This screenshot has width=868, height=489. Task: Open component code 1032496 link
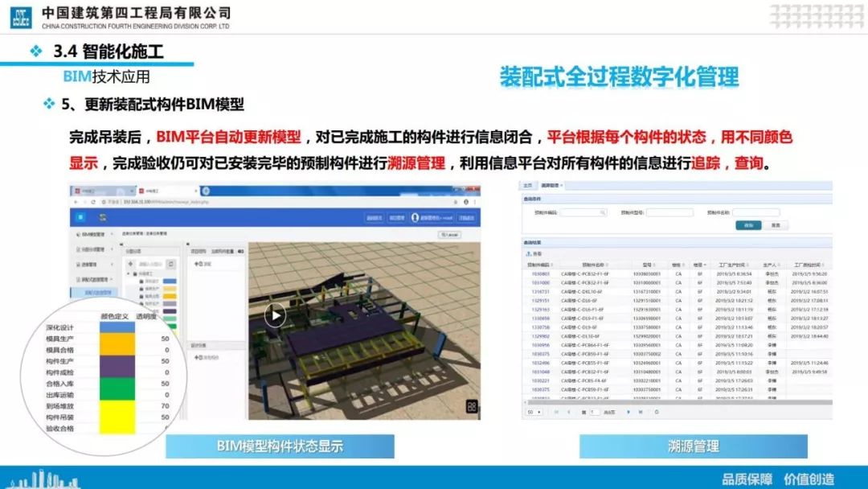[x=541, y=363]
